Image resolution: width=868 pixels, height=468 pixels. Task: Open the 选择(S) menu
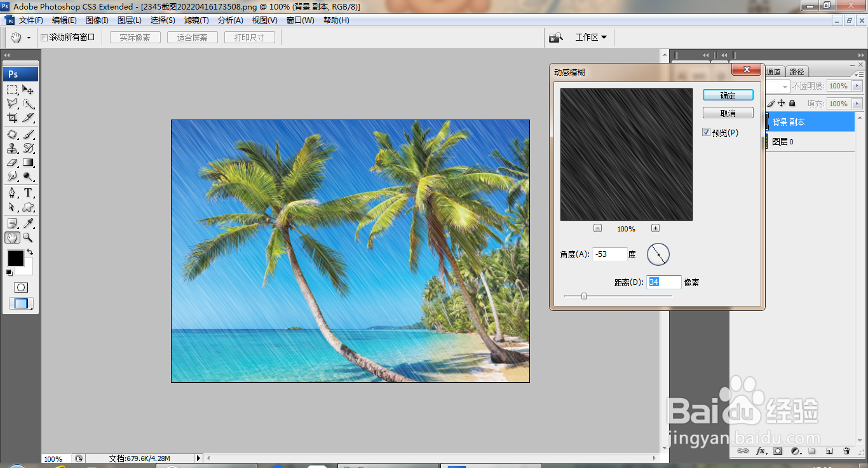point(163,20)
